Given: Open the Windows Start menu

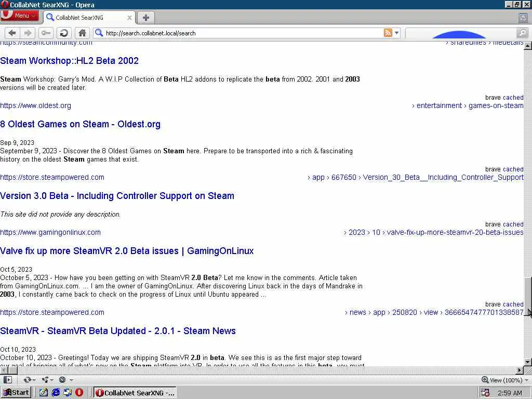Looking at the screenshot, I should tap(16, 393).
